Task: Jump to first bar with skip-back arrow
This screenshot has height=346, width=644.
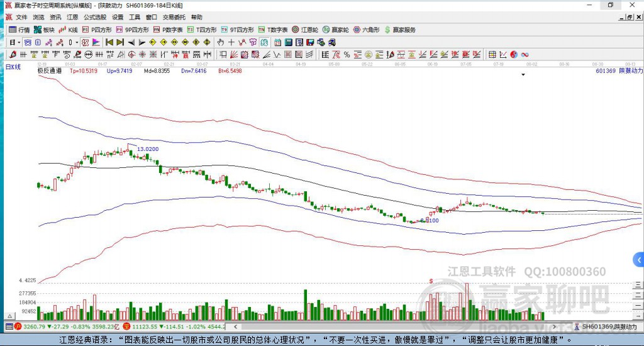Action: click(108, 42)
